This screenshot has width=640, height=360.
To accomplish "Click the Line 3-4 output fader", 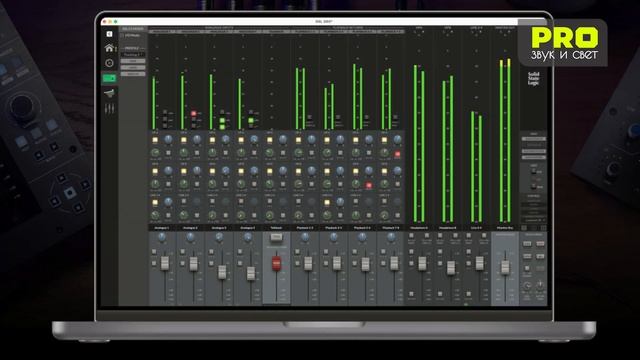I will [x=480, y=263].
